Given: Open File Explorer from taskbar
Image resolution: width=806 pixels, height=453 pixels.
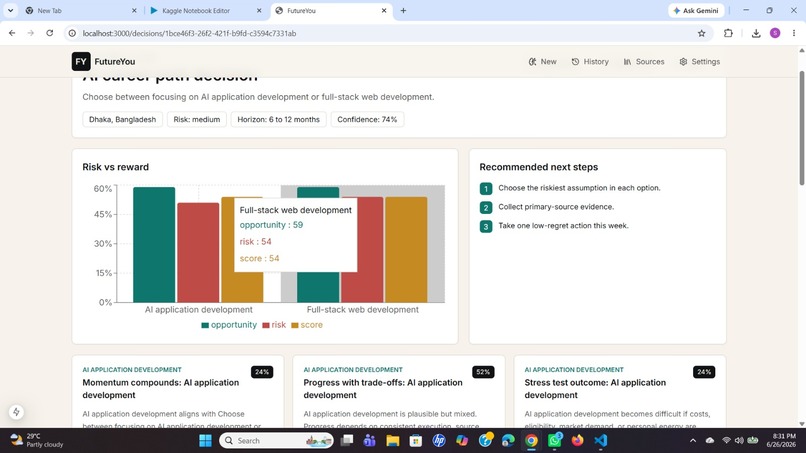Looking at the screenshot, I should pyautogui.click(x=393, y=441).
